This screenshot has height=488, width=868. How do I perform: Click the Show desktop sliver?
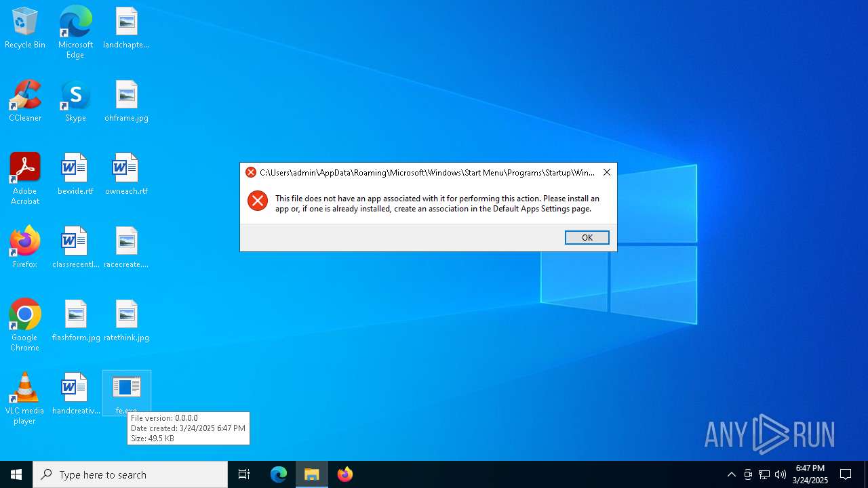click(866, 474)
